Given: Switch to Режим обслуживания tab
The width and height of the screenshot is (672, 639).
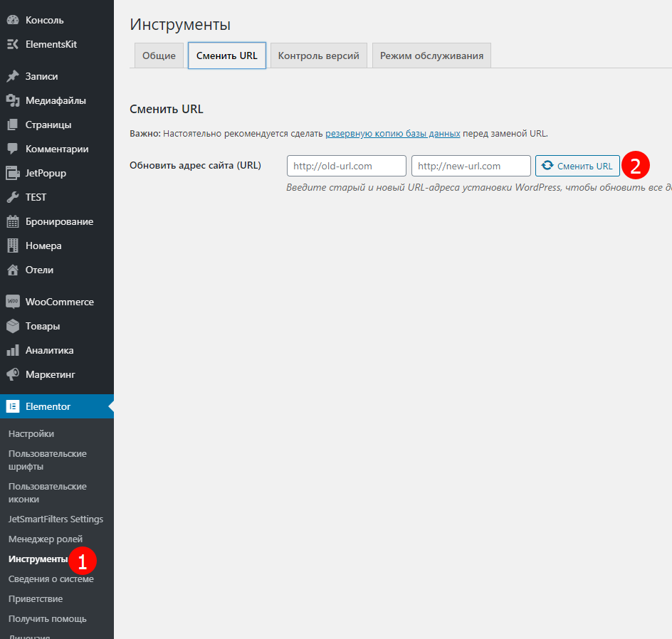Looking at the screenshot, I should (431, 56).
